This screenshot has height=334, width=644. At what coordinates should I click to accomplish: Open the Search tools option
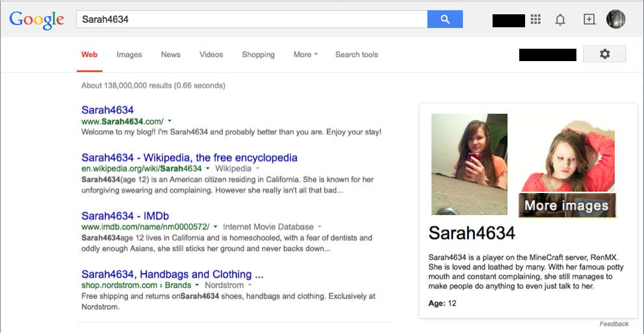tap(356, 55)
